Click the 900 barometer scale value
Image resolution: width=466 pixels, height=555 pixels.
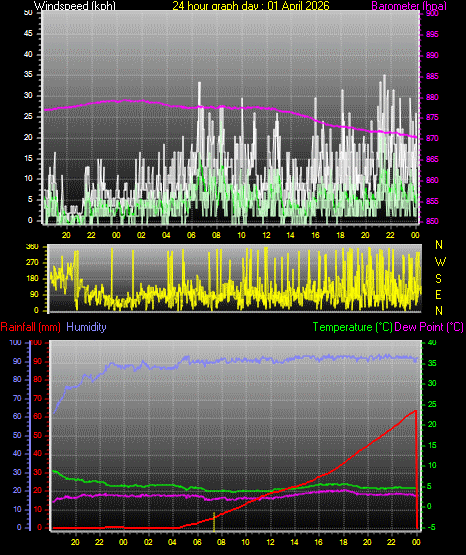point(432,13)
